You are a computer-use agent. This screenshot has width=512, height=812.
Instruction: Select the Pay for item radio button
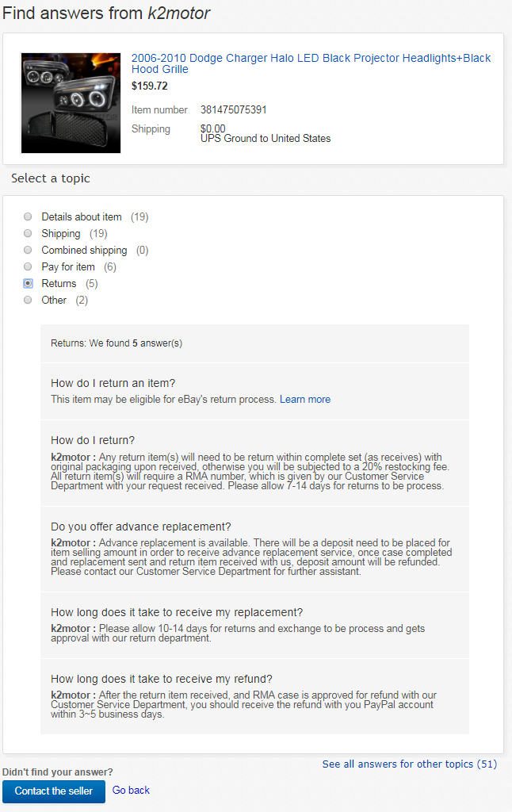[28, 266]
